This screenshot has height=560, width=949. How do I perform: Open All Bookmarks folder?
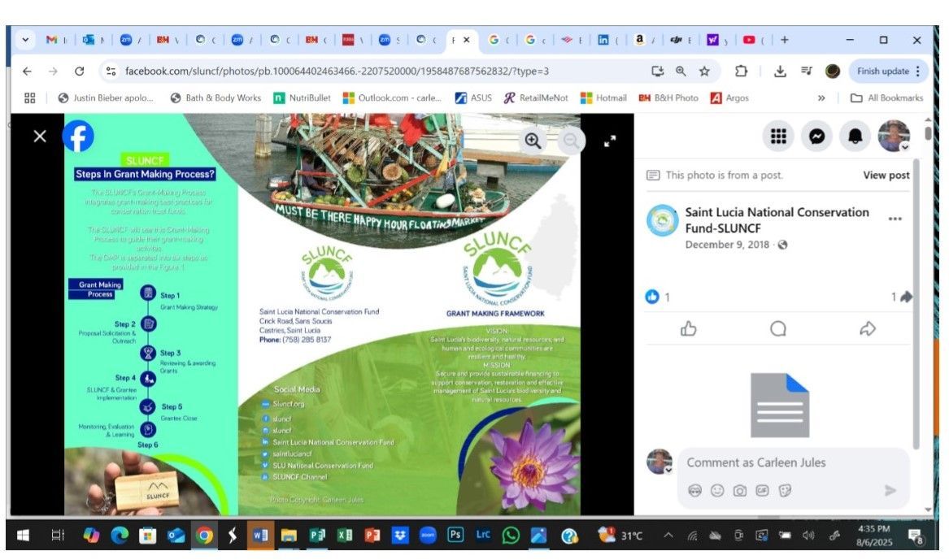886,98
